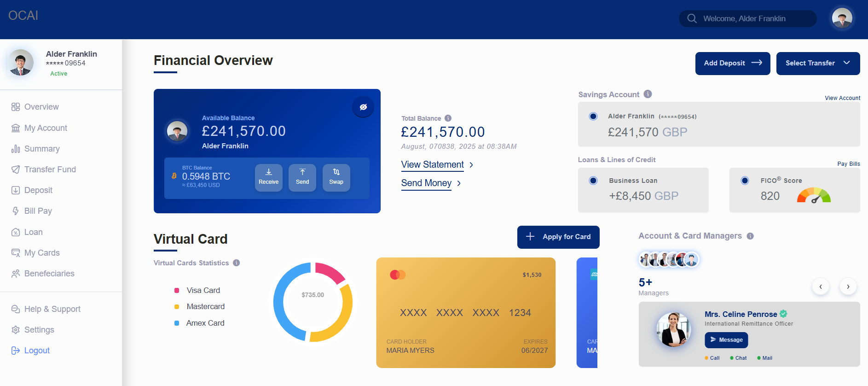The width and height of the screenshot is (868, 386).
Task: Click the BTC Send icon button
Action: click(x=302, y=177)
